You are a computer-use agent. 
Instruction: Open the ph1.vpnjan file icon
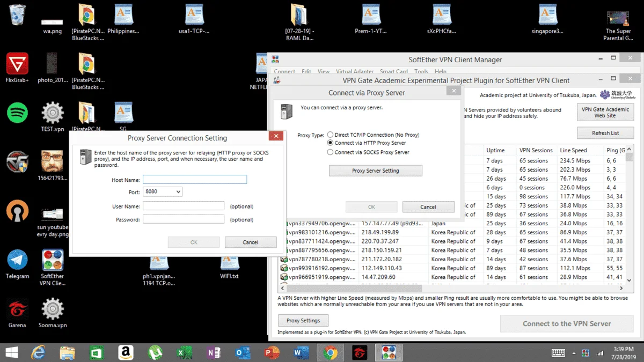tap(159, 271)
